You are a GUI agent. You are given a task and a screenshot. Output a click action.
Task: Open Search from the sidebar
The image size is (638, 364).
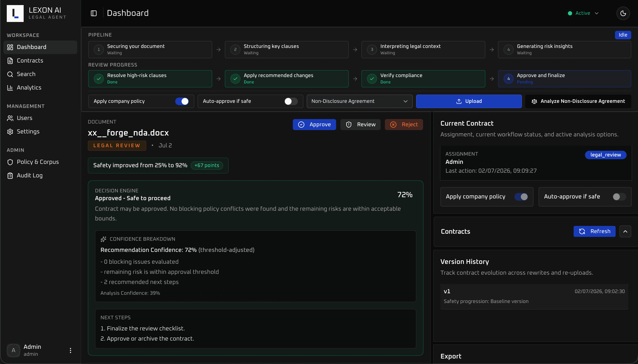click(x=40, y=74)
